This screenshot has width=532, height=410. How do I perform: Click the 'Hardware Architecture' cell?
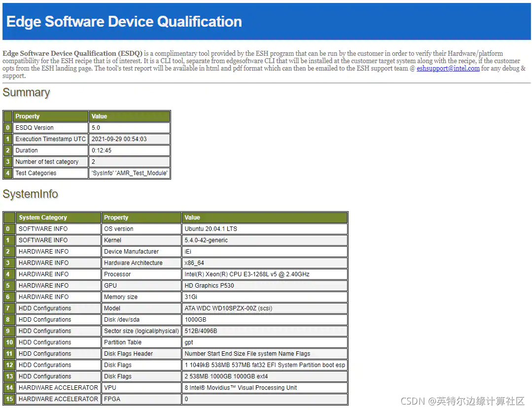coord(141,263)
